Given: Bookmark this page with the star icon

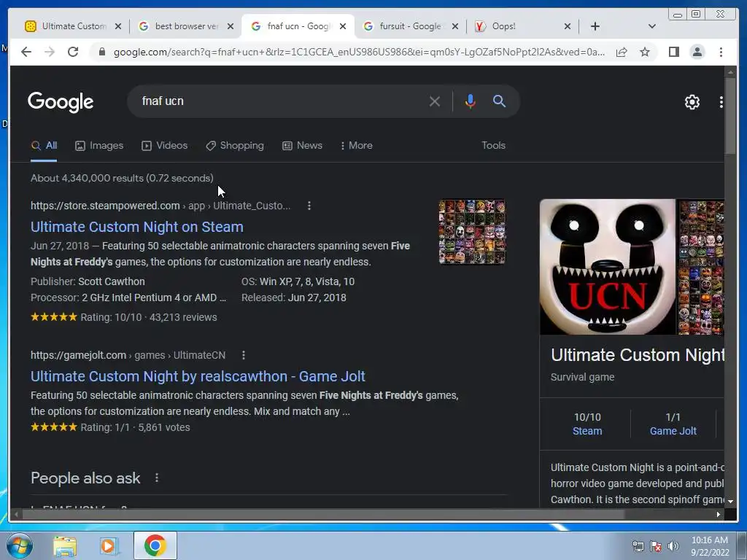Looking at the screenshot, I should click(x=645, y=52).
